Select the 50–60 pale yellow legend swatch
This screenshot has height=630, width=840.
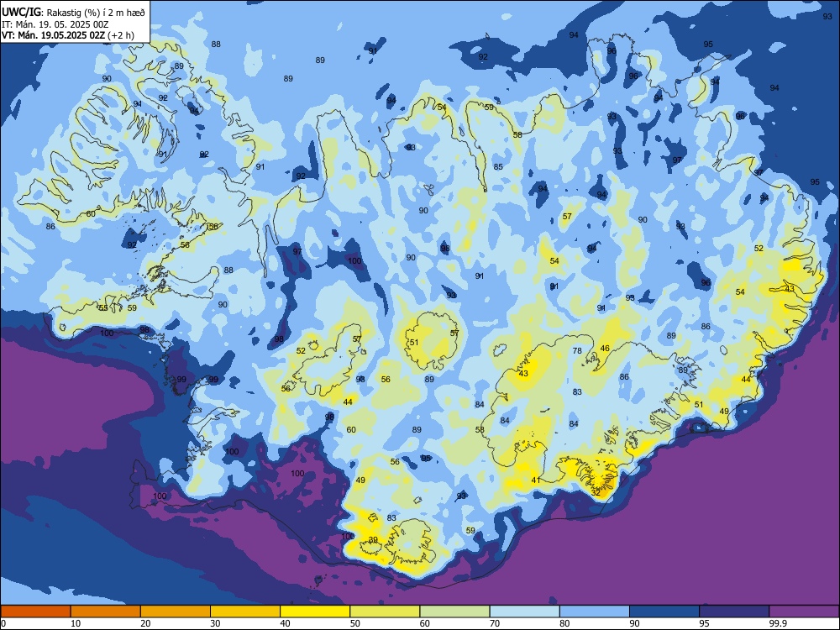[385, 612]
